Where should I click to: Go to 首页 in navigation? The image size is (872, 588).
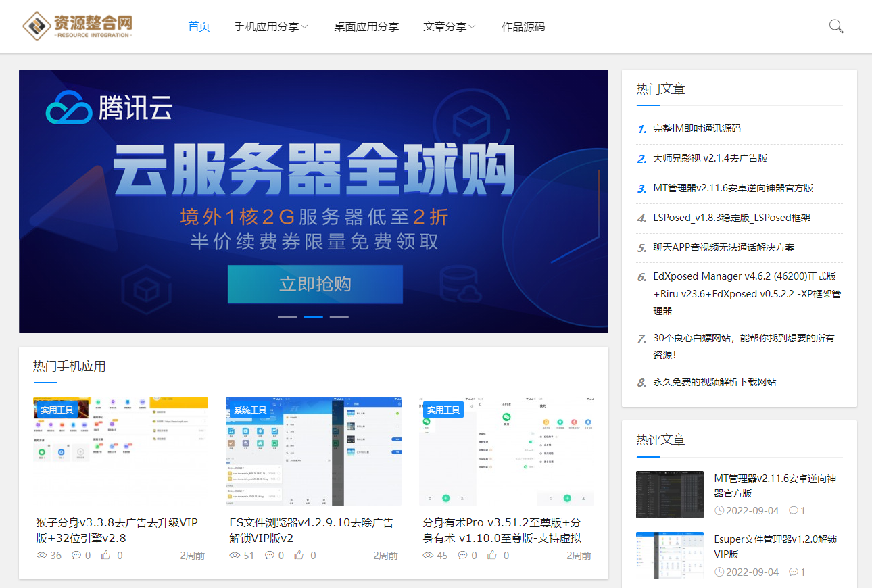pos(199,27)
